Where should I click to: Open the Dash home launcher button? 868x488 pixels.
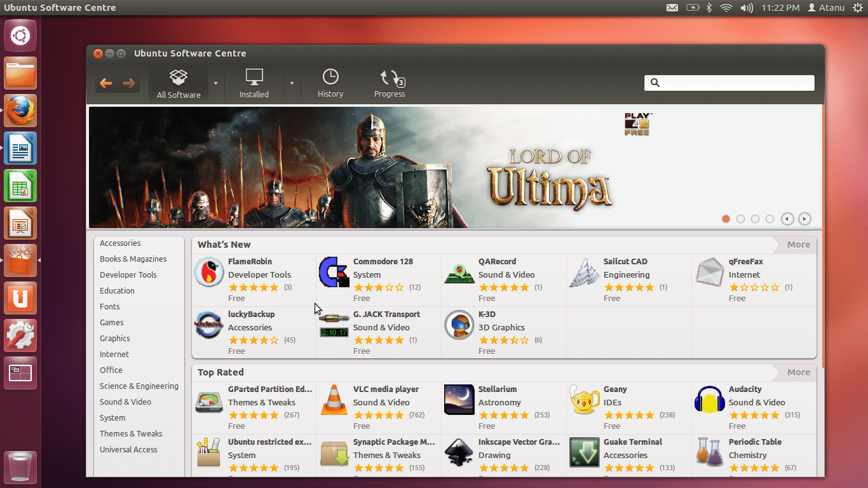(20, 36)
